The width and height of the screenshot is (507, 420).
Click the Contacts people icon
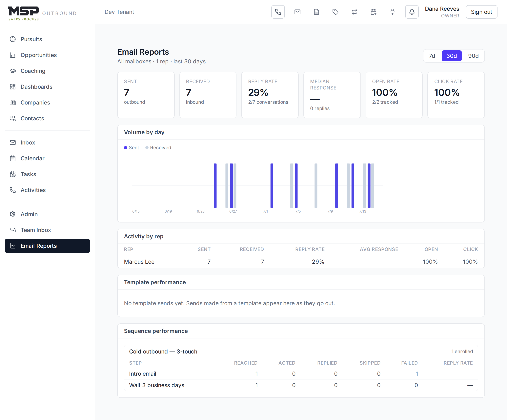click(12, 118)
